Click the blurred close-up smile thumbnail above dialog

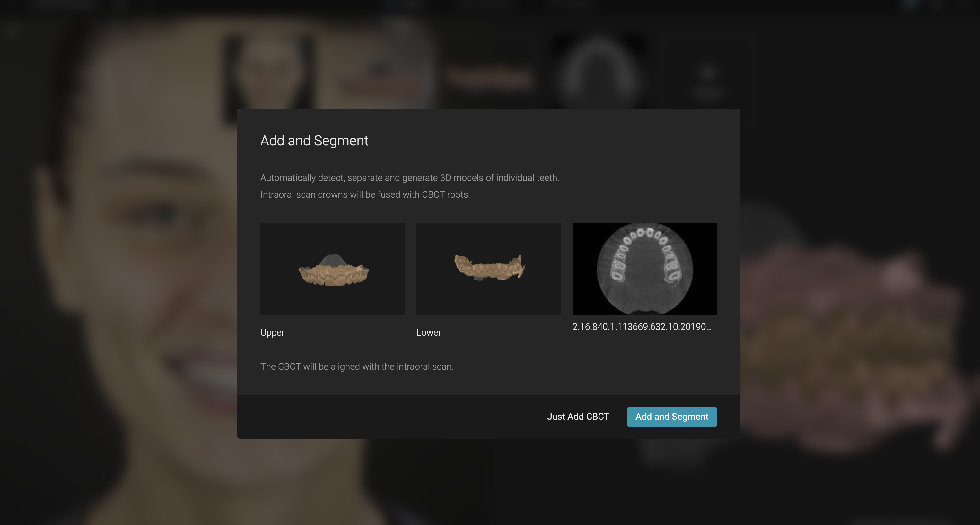point(384,72)
